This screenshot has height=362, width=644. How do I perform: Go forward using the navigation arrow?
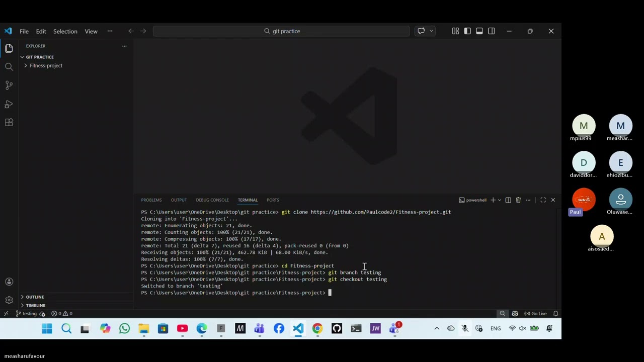point(143,31)
